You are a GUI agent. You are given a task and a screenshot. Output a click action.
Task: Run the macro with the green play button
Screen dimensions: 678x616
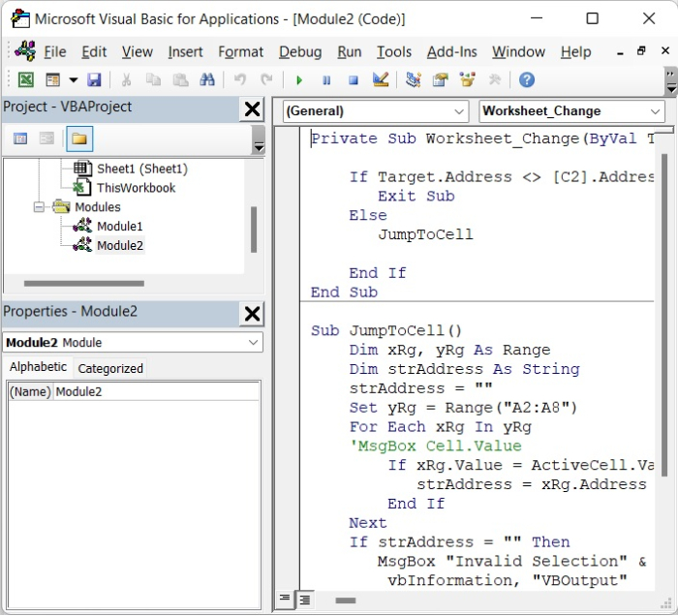(299, 79)
